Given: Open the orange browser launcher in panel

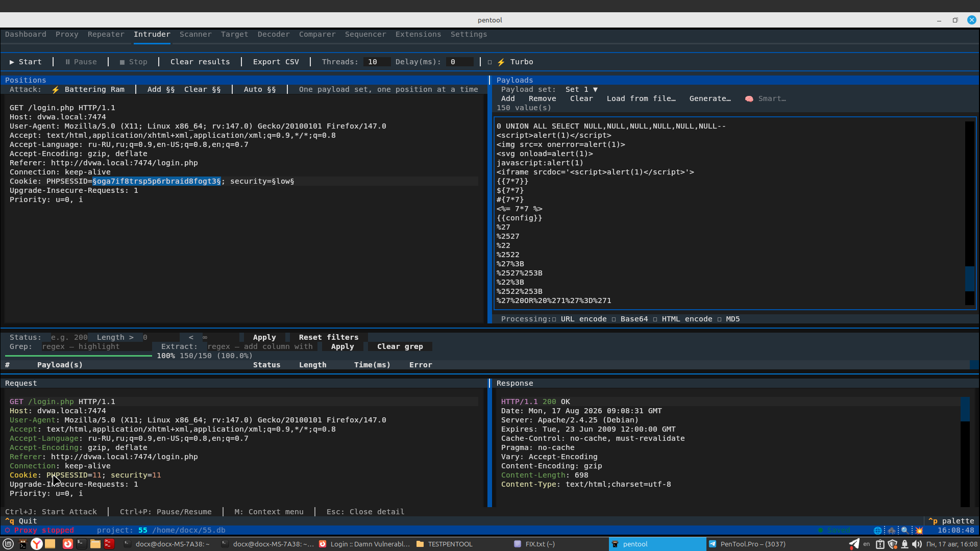Looking at the screenshot, I should [67, 544].
